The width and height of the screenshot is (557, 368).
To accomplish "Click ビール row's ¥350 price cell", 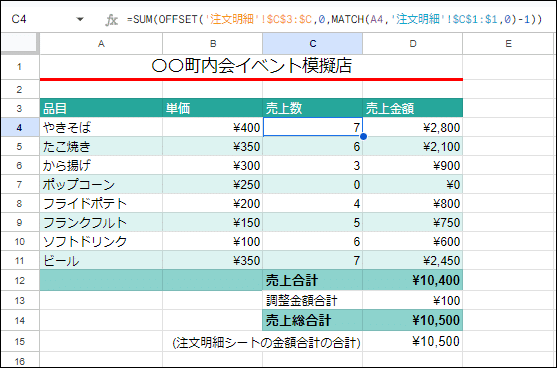I will pyautogui.click(x=213, y=260).
